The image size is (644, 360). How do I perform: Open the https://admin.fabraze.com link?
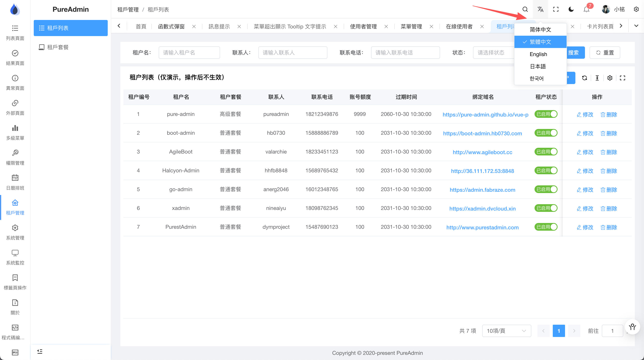pyautogui.click(x=482, y=190)
